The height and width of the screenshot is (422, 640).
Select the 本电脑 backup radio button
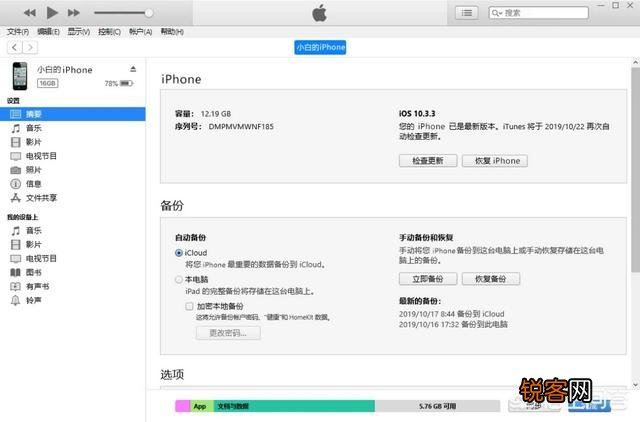pos(179,280)
